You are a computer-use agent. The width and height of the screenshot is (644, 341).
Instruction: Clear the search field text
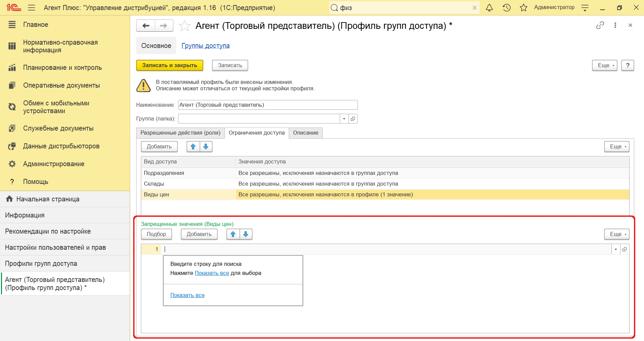tap(475, 8)
